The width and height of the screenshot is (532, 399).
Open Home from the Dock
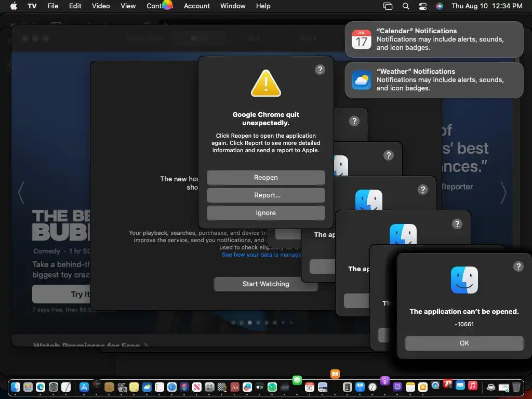tap(423, 387)
